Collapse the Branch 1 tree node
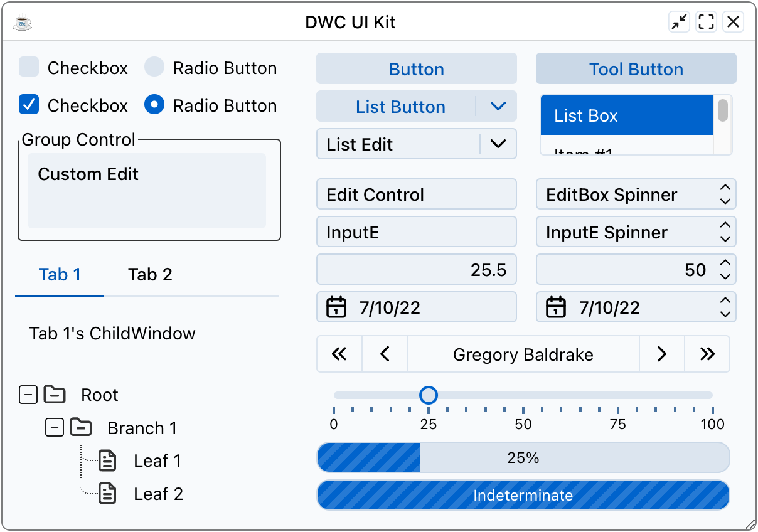758x532 pixels. (55, 428)
